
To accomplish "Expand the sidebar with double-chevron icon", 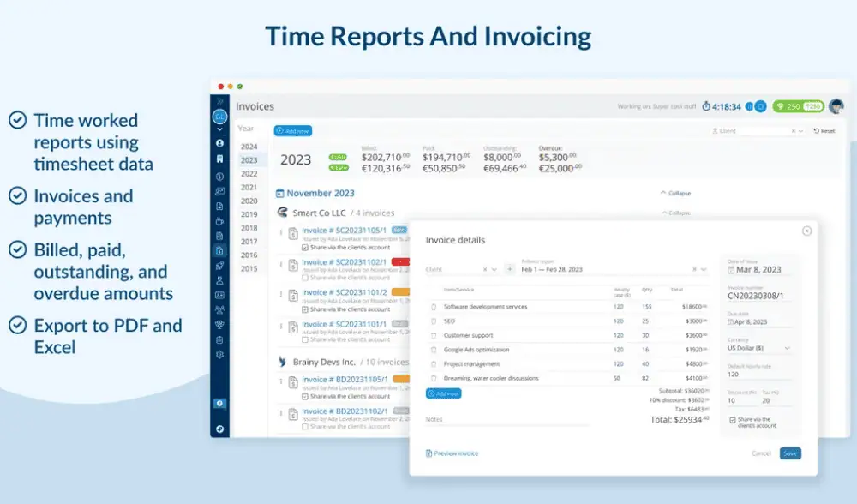I will click(x=219, y=102).
